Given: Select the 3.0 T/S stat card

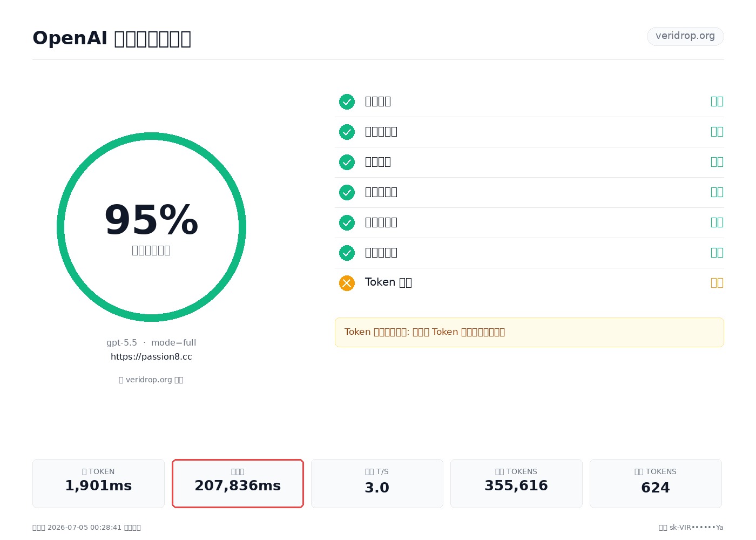Looking at the screenshot, I should pyautogui.click(x=377, y=483).
